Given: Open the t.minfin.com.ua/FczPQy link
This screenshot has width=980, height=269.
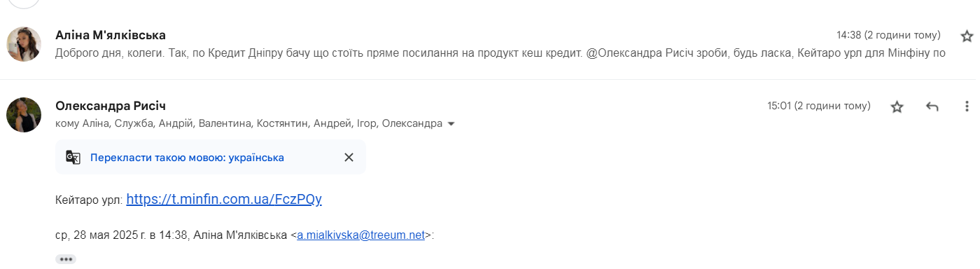Looking at the screenshot, I should [224, 199].
